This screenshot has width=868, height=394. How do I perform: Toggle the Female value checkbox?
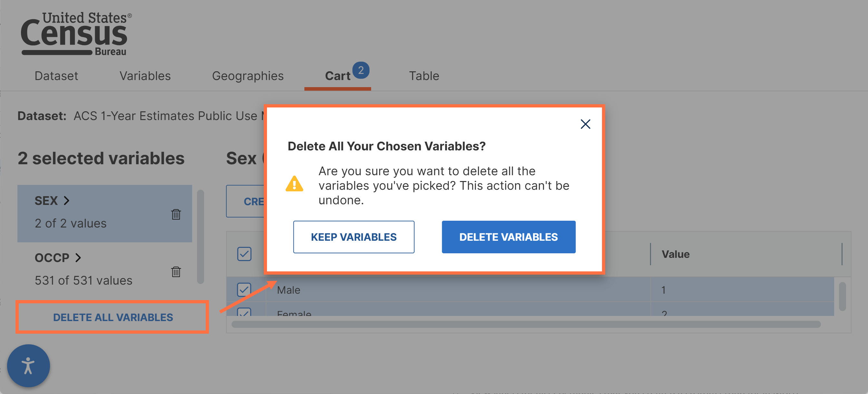pos(244,312)
